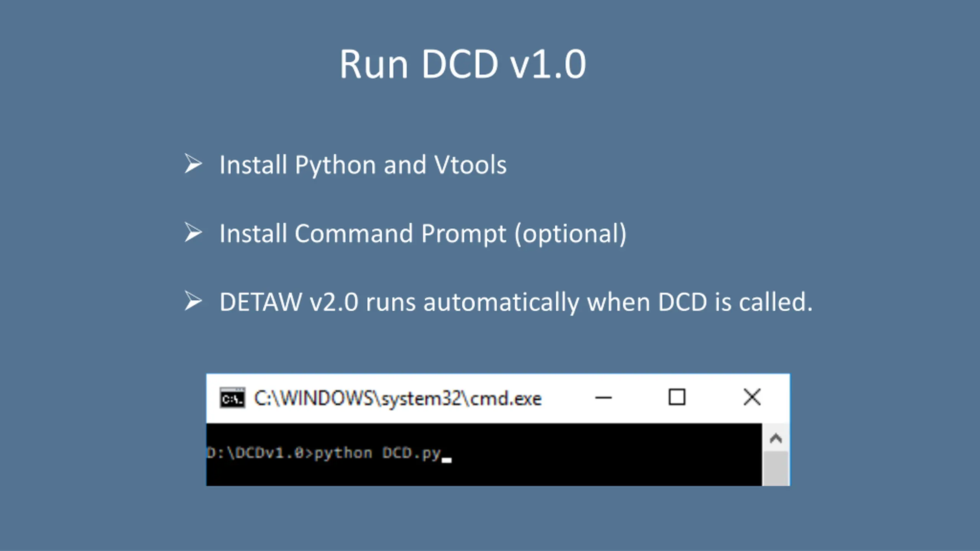Click the C:\WINDOWS\system32\cmd.exe title text
The image size is (980, 551).
click(398, 399)
